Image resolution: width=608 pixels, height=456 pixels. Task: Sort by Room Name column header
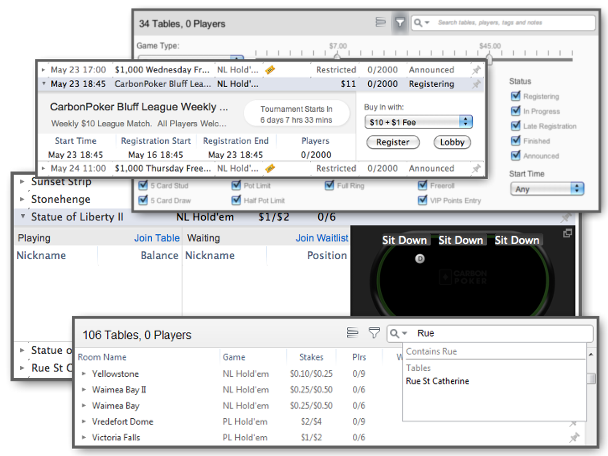[x=102, y=357]
